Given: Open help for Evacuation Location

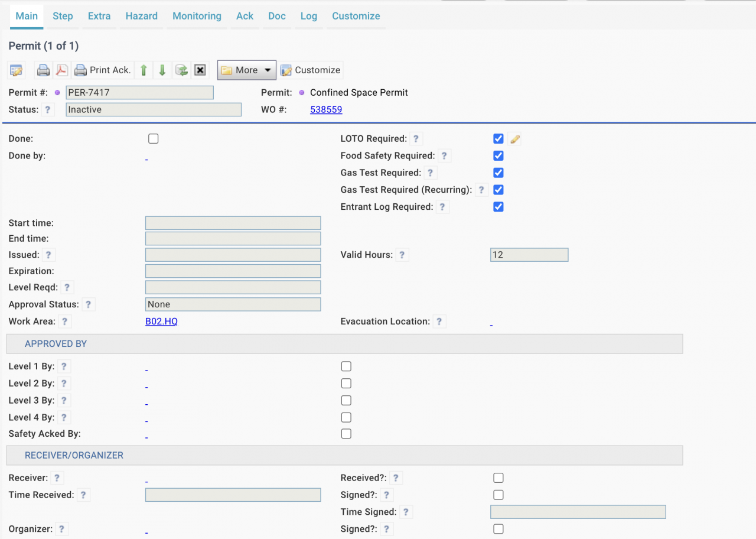Looking at the screenshot, I should coord(439,322).
